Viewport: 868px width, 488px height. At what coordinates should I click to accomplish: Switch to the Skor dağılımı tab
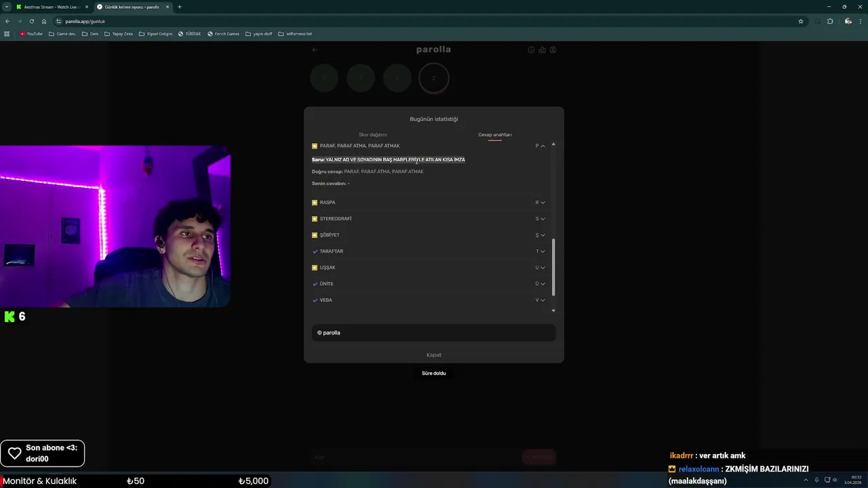[373, 135]
